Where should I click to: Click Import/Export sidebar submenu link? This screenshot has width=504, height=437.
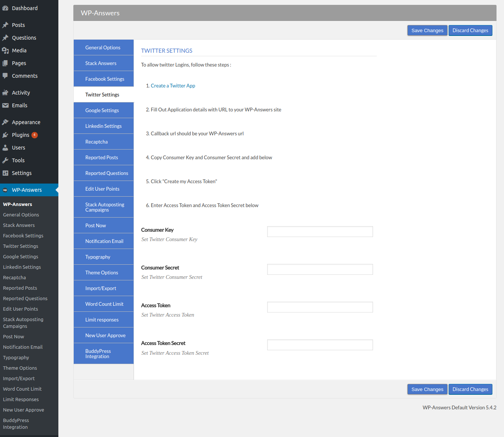(19, 379)
